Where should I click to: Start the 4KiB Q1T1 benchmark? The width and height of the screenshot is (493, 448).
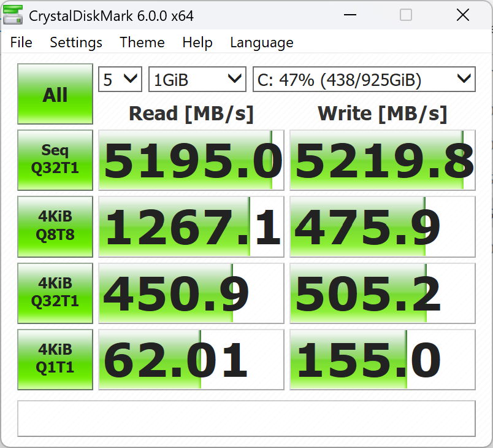pos(55,359)
